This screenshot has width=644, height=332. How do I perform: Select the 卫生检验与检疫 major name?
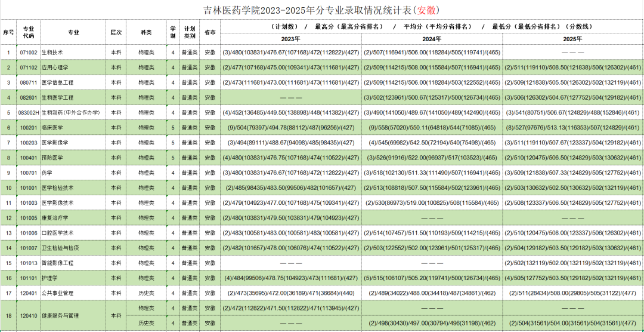tap(60, 248)
